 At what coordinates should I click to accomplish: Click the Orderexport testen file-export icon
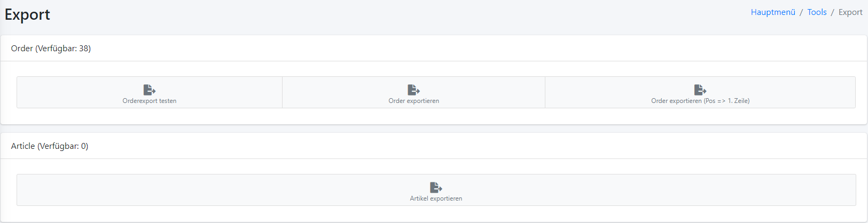click(150, 90)
